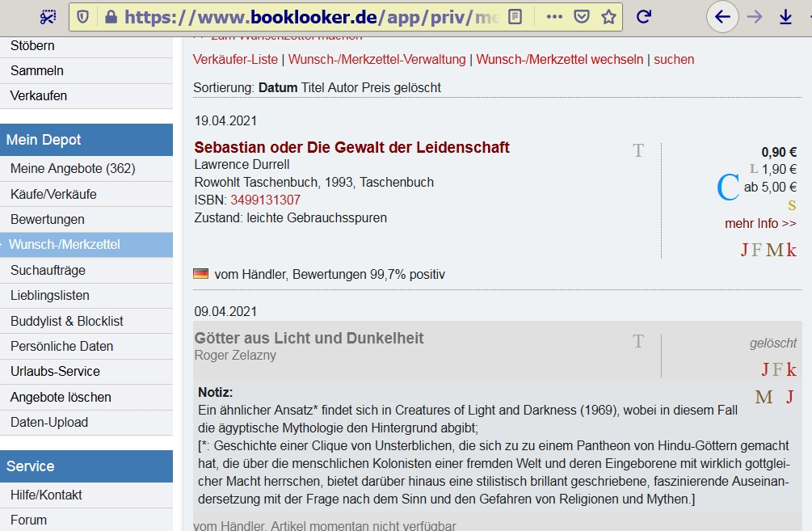Image resolution: width=812 pixels, height=531 pixels.
Task: Click red k icon in Sebastian entry
Action: pos(791,251)
